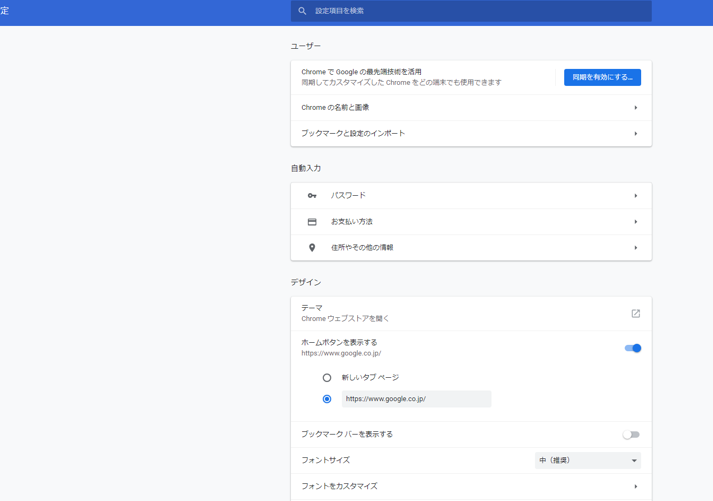Click the ブックマーク バーを表示する label
This screenshot has width=713, height=501.
tap(347, 435)
